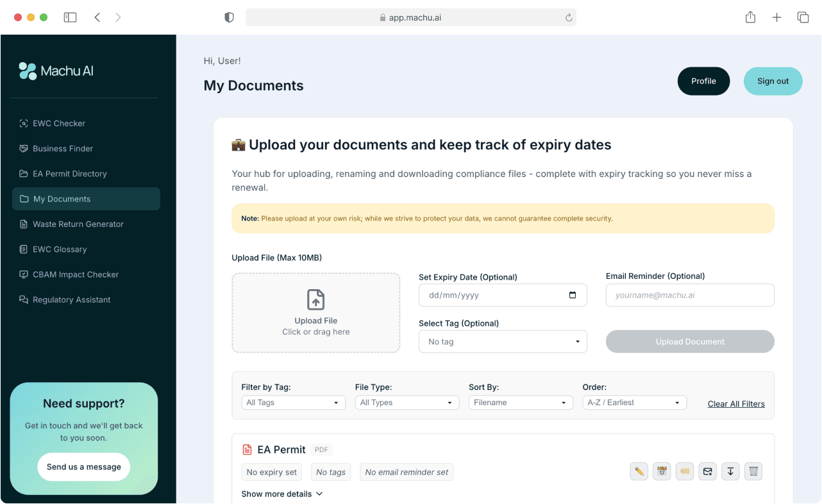The image size is (822, 504).
Task: Delete EA Permit with the trash icon
Action: coord(753,472)
